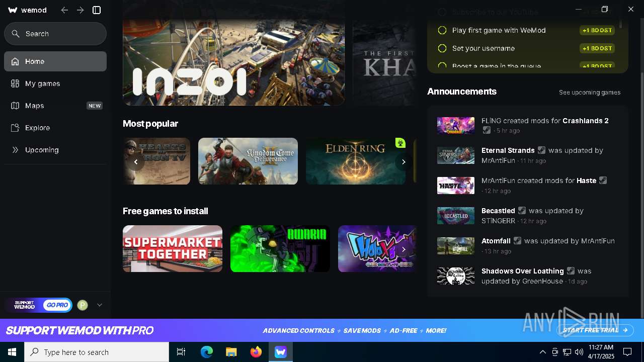Screen dimensions: 644x362
Task: Click the Steam icon beside Haste
Action: [603, 180]
